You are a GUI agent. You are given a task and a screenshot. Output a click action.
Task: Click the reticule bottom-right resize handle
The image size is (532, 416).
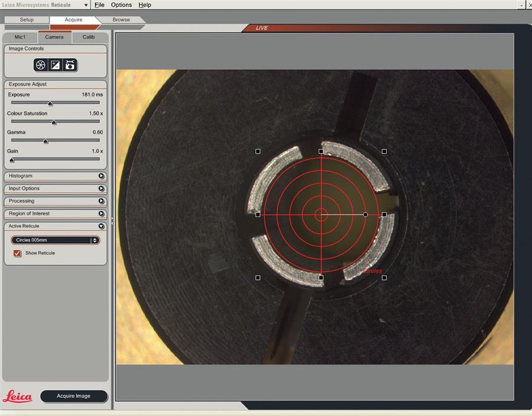(384, 278)
